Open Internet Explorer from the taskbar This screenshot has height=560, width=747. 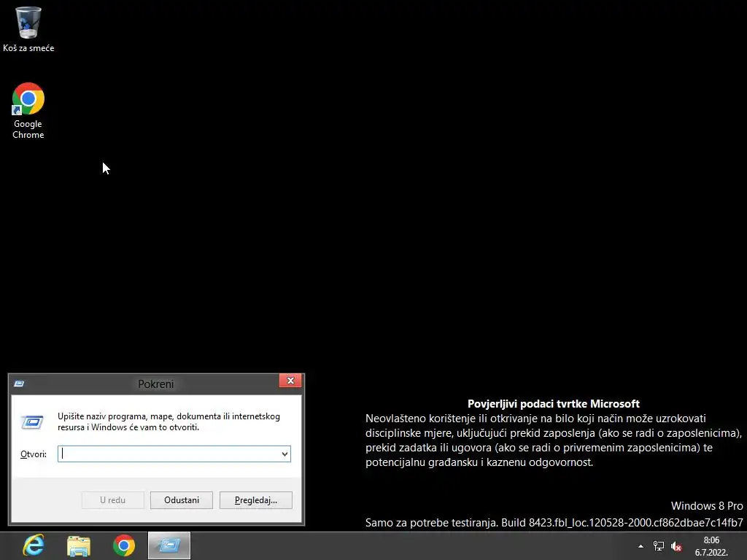coord(34,545)
